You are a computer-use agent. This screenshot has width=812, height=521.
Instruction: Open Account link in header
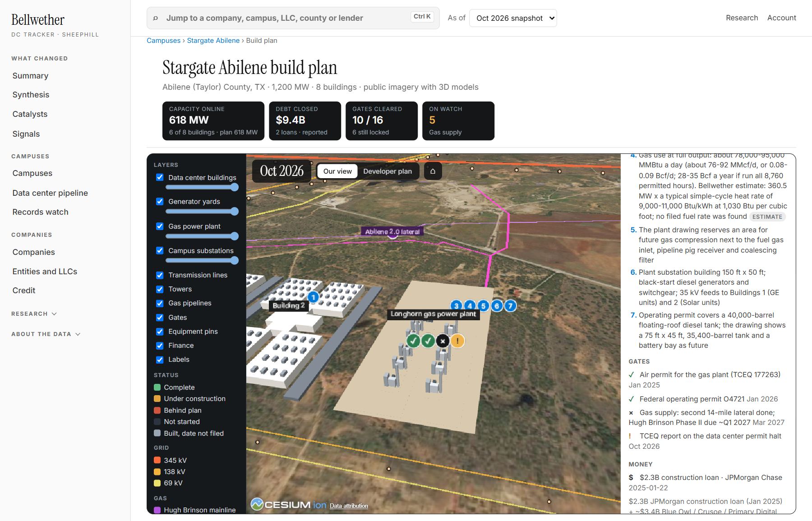(782, 18)
